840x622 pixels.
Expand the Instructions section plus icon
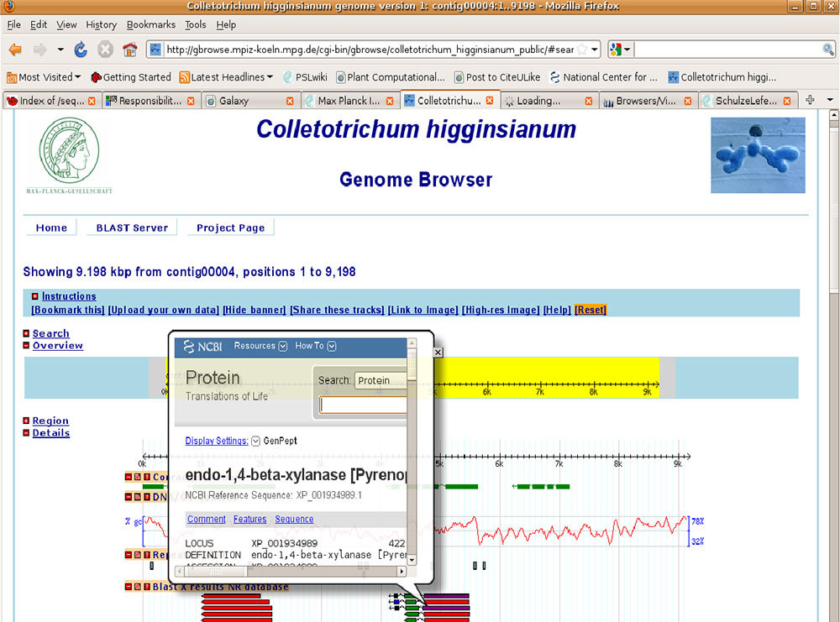pos(34,296)
